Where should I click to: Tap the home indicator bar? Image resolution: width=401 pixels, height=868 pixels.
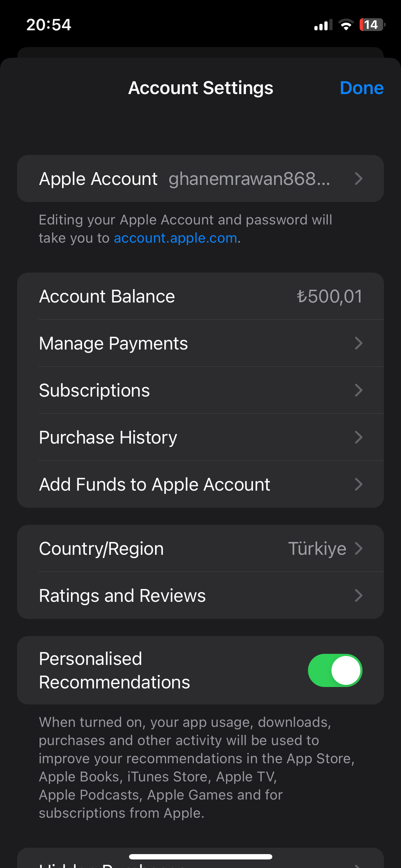200,857
